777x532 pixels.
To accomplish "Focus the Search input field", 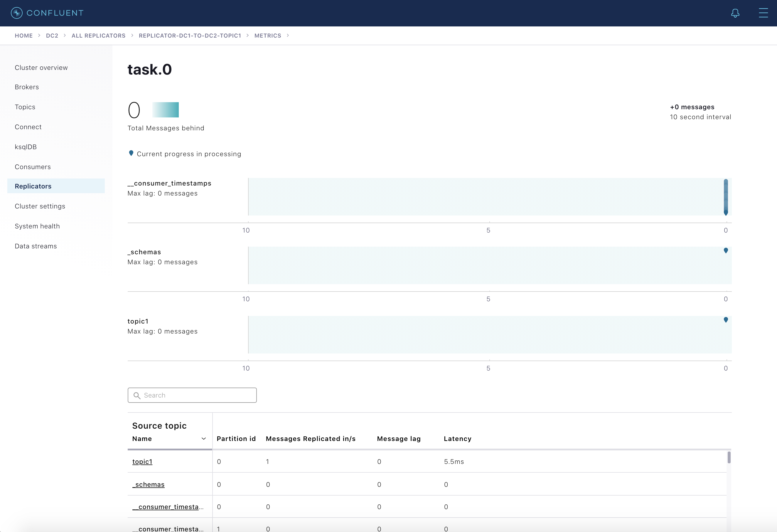I will (x=197, y=395).
